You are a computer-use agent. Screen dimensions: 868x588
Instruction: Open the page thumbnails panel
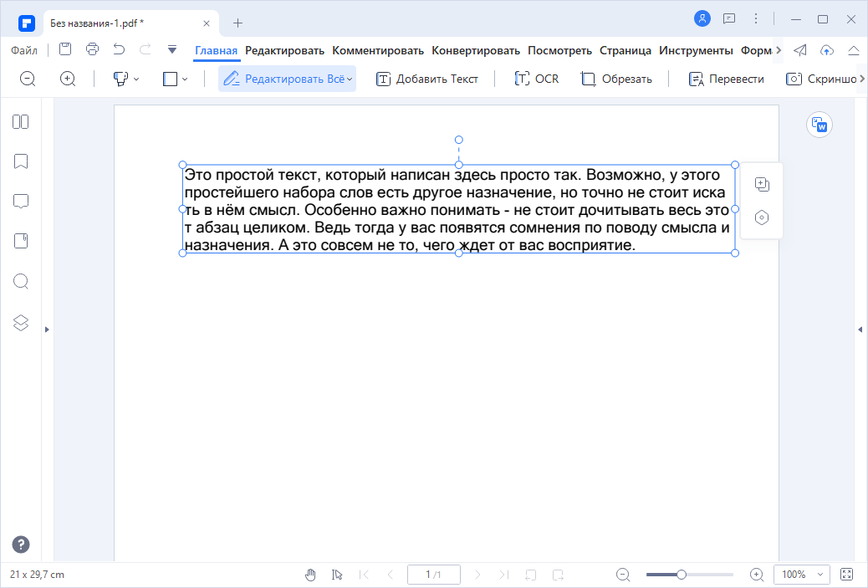(x=20, y=121)
